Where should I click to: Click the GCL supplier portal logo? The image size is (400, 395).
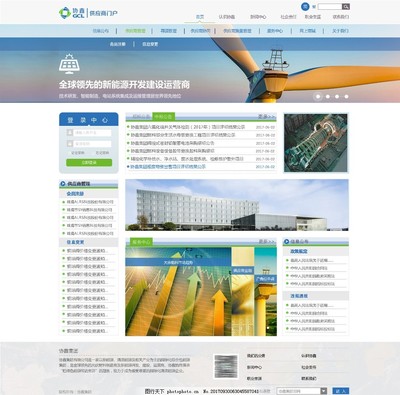tap(88, 13)
